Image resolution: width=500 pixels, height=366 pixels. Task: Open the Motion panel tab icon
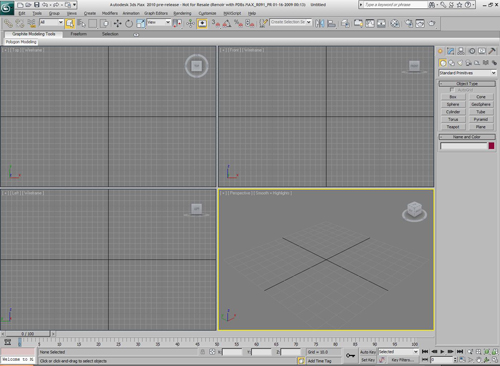pyautogui.click(x=472, y=51)
